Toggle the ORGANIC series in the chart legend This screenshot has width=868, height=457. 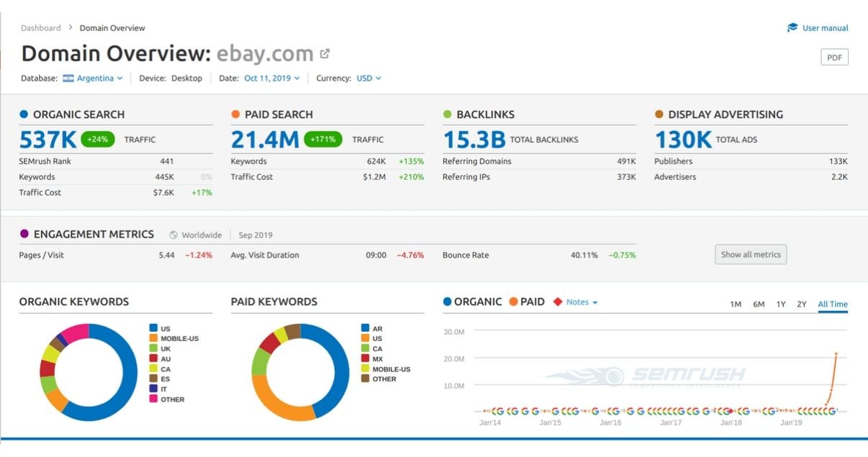tap(473, 302)
